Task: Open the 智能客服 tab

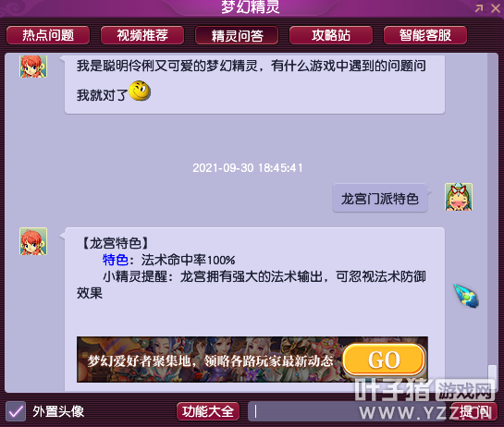Action: pos(424,35)
